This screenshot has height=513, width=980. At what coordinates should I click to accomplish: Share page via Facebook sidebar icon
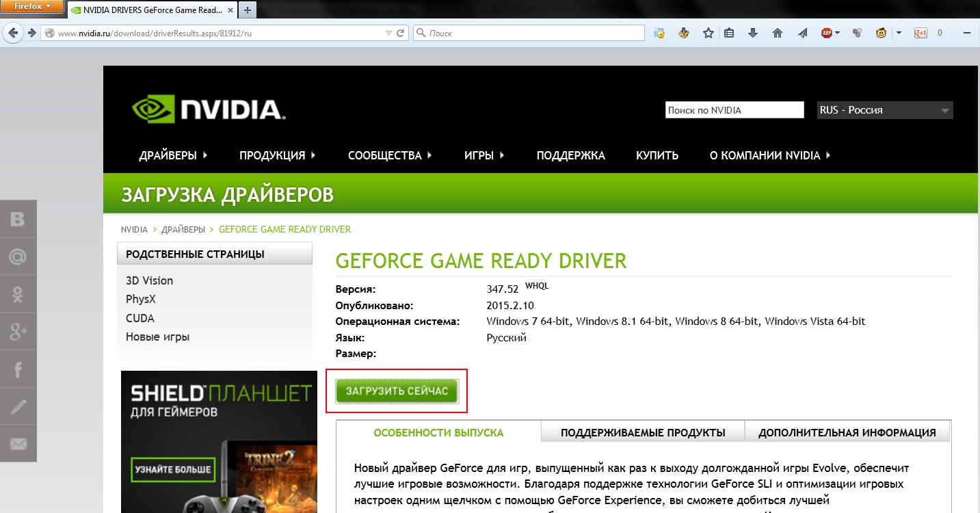click(18, 370)
